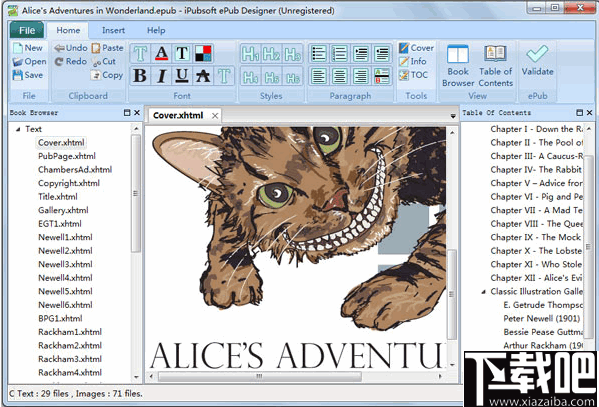Center the paragraph
Viewport: 599px width, 407px height.
(x=340, y=76)
